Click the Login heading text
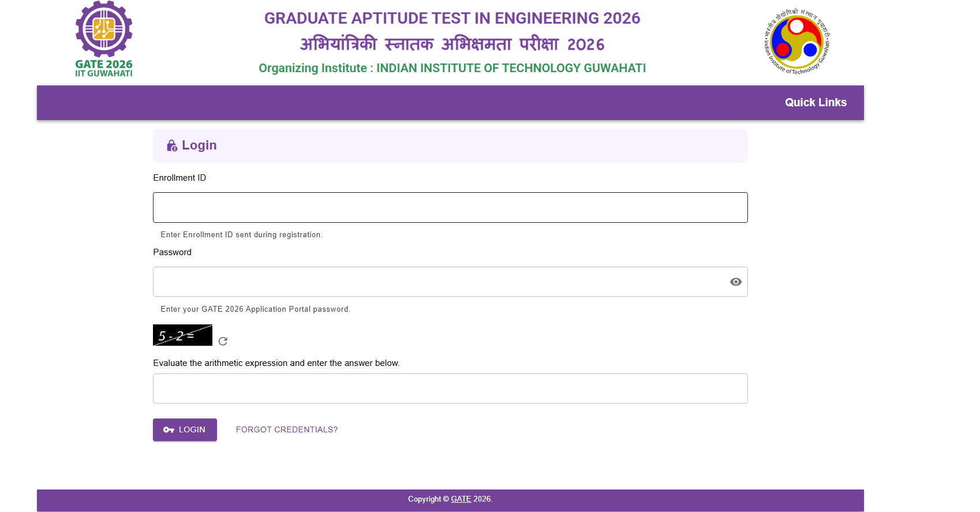Screen dimensions: 980x512 tap(199, 145)
